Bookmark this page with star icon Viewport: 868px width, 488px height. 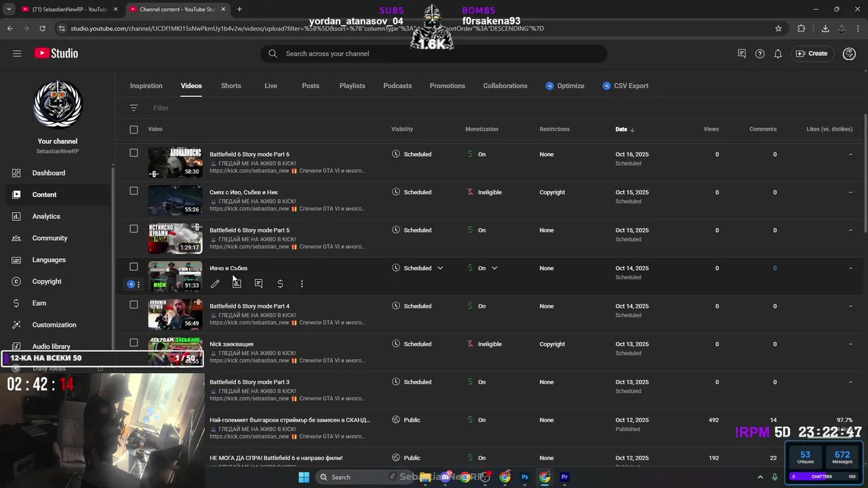click(778, 28)
